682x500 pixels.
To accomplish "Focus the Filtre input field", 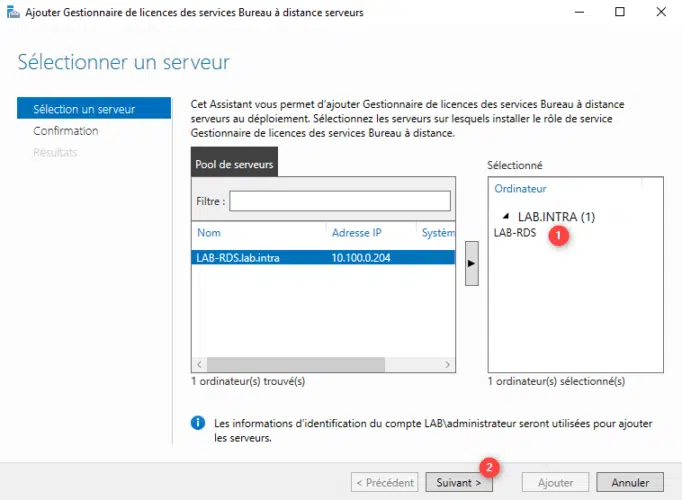I will pos(340,201).
